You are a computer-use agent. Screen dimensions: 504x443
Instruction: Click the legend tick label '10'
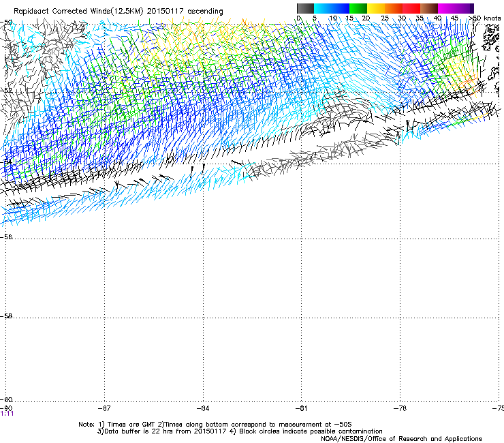(333, 18)
